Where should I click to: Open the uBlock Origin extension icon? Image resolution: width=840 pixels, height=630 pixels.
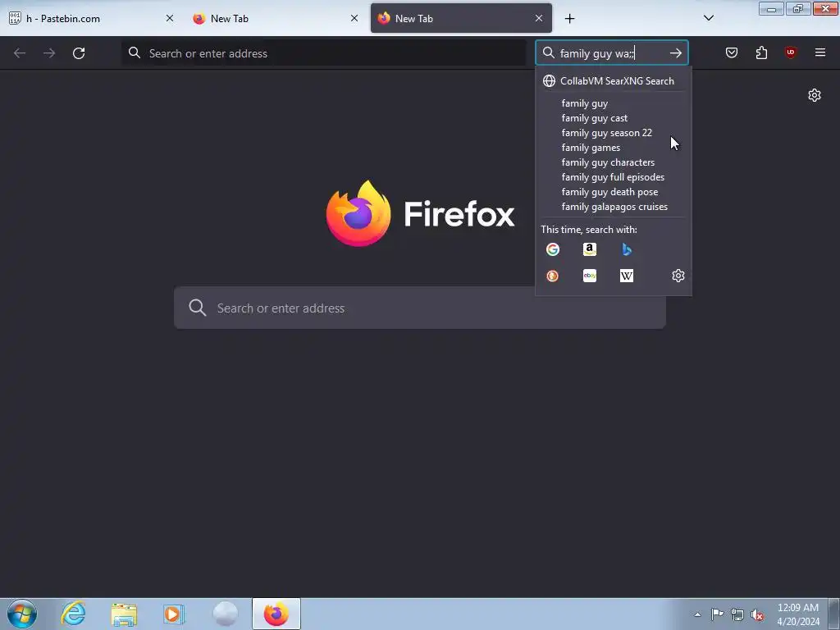click(x=791, y=52)
